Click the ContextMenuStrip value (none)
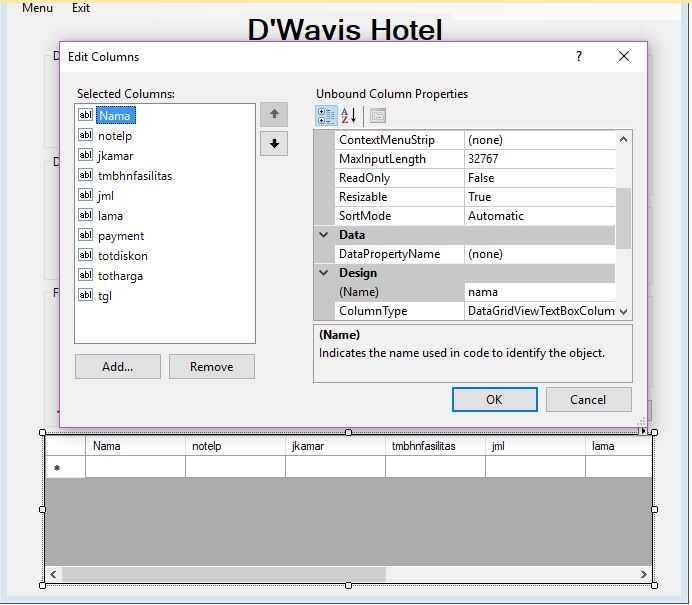Viewport: 692px width, 605px height. [x=539, y=140]
